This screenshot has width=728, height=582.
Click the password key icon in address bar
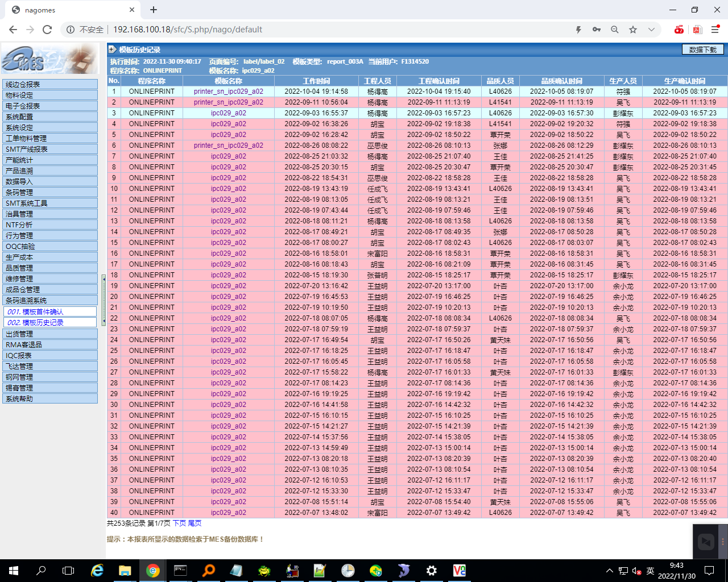(x=597, y=30)
